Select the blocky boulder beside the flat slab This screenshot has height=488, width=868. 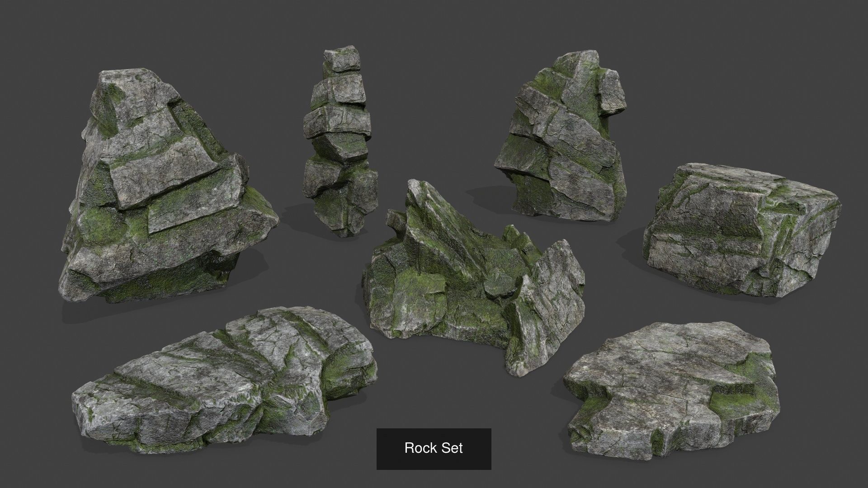742,230
